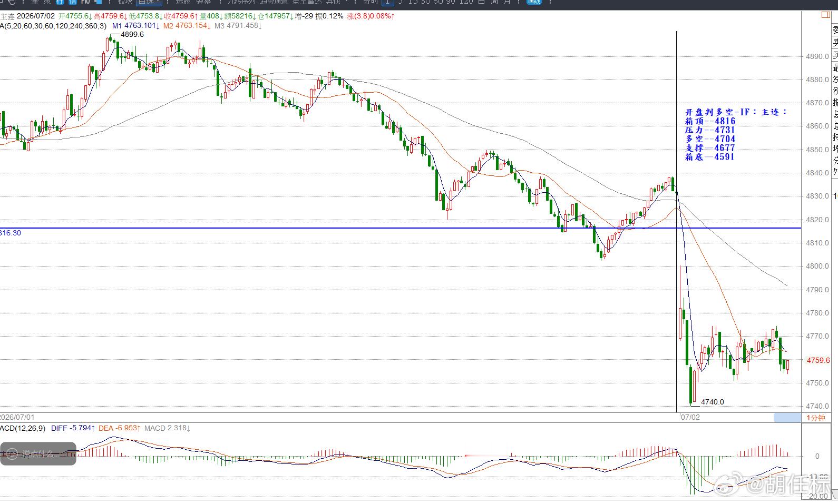Open the 板块 menu
The height and width of the screenshot is (504, 838).
pos(125,2)
